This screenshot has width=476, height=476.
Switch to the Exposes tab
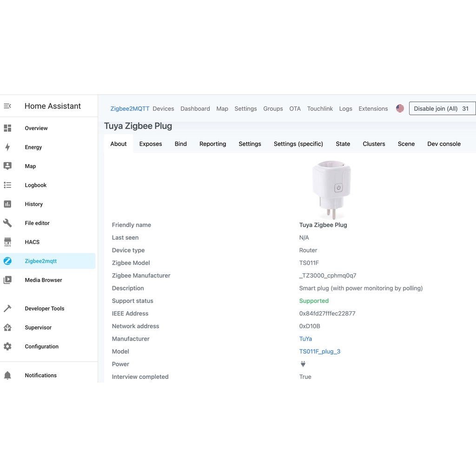point(151,144)
